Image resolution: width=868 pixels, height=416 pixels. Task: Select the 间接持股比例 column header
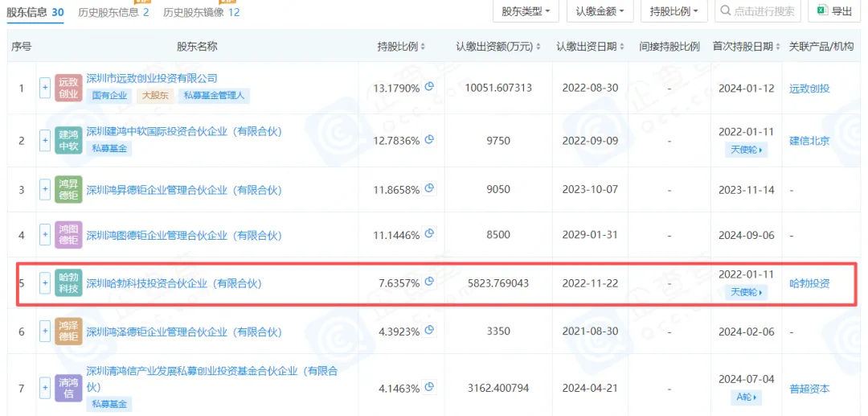click(669, 47)
